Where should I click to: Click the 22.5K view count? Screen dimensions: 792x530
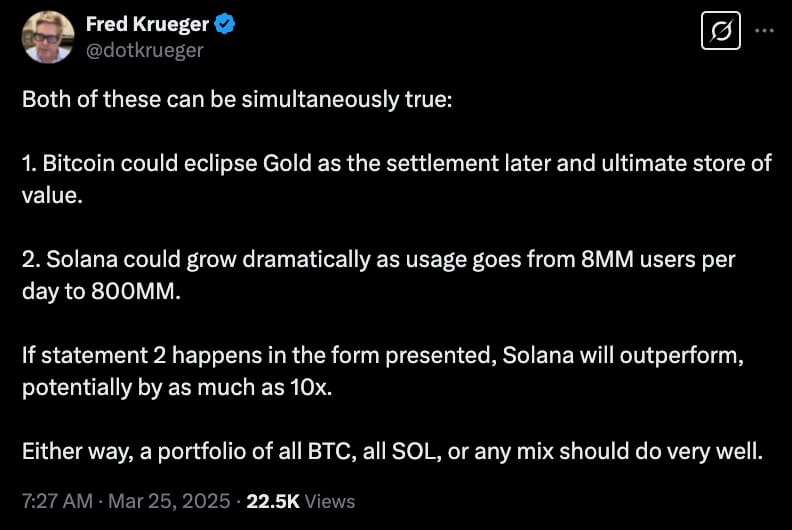273,501
